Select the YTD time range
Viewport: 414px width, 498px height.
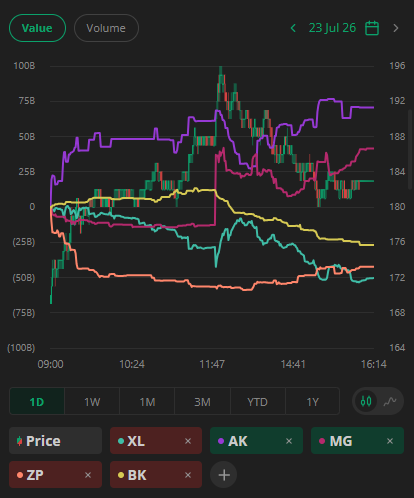tap(257, 402)
